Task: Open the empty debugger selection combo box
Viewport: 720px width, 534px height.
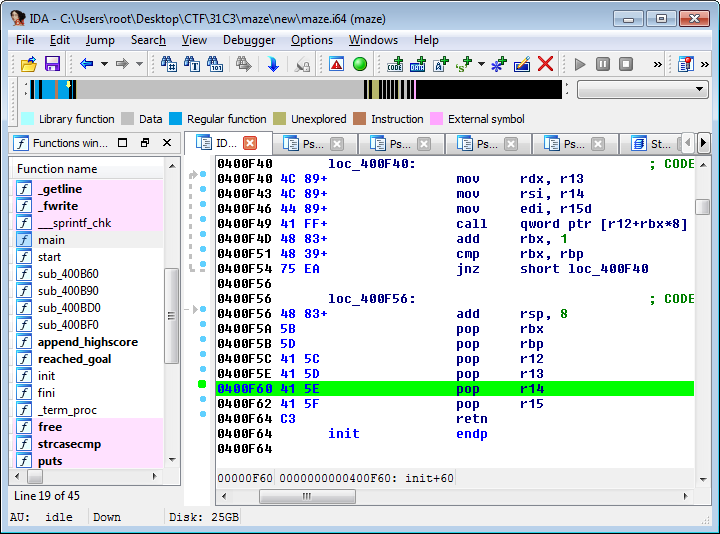Action: click(x=642, y=89)
